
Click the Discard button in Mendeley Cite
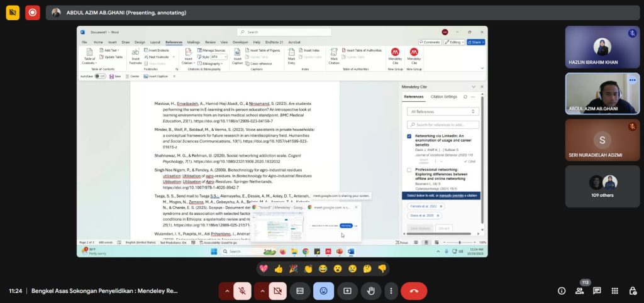443,228
